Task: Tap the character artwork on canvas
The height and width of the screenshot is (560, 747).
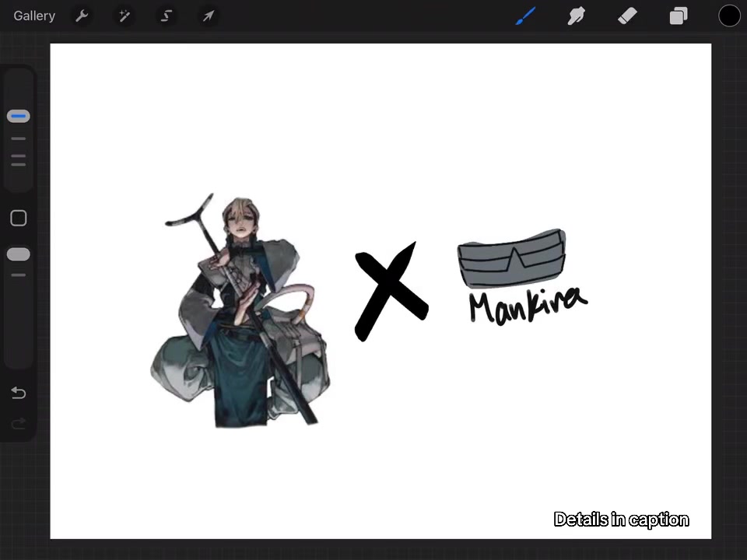Action: click(240, 311)
